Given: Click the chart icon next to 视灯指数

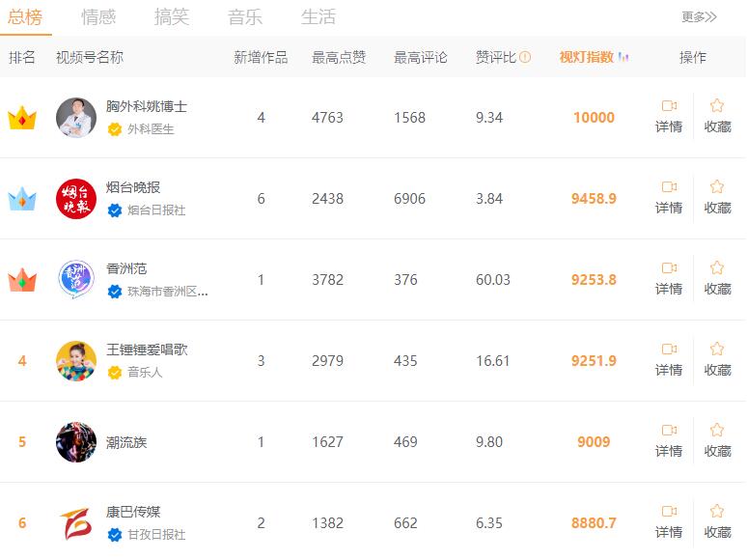Looking at the screenshot, I should [623, 57].
